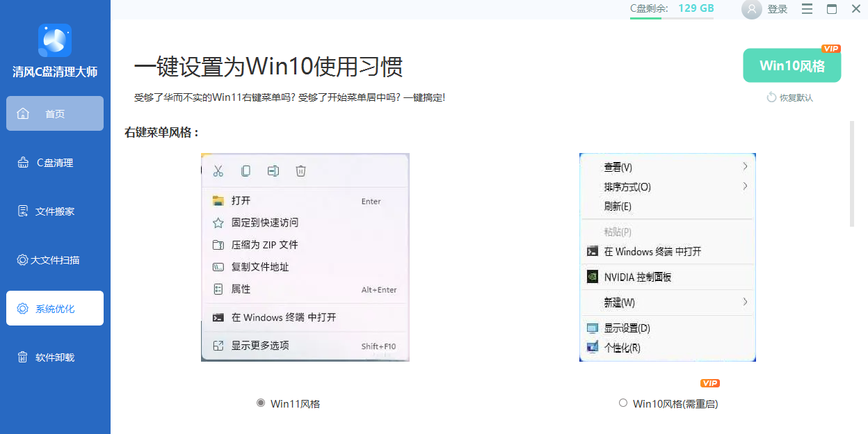Click 查看(V) submenu arrow in Win10 preview
The image size is (868, 434).
tap(745, 166)
